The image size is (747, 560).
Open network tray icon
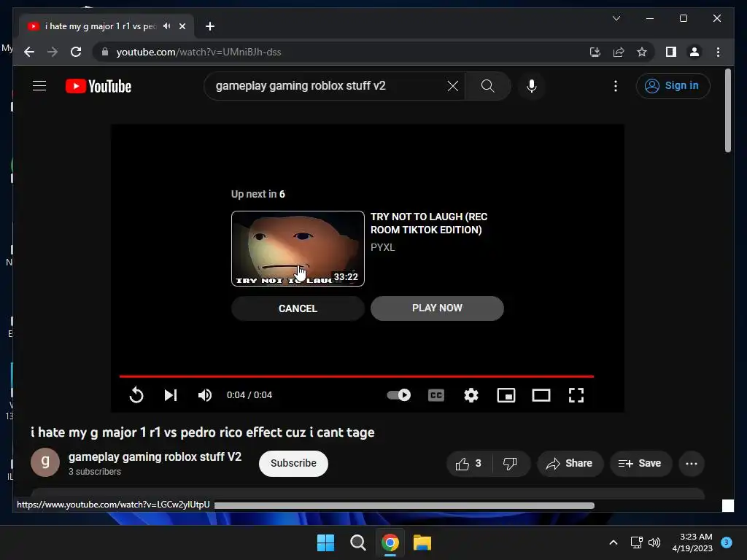click(636, 542)
